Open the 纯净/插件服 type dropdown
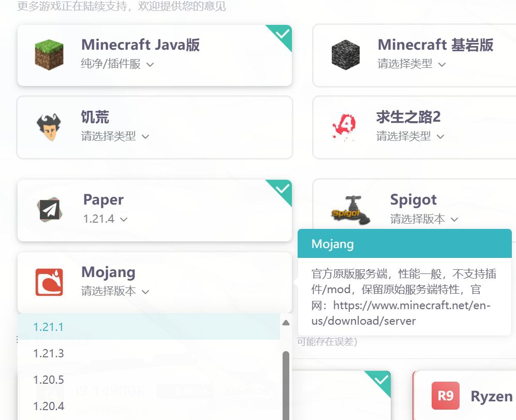This screenshot has height=420, width=516. (x=117, y=64)
